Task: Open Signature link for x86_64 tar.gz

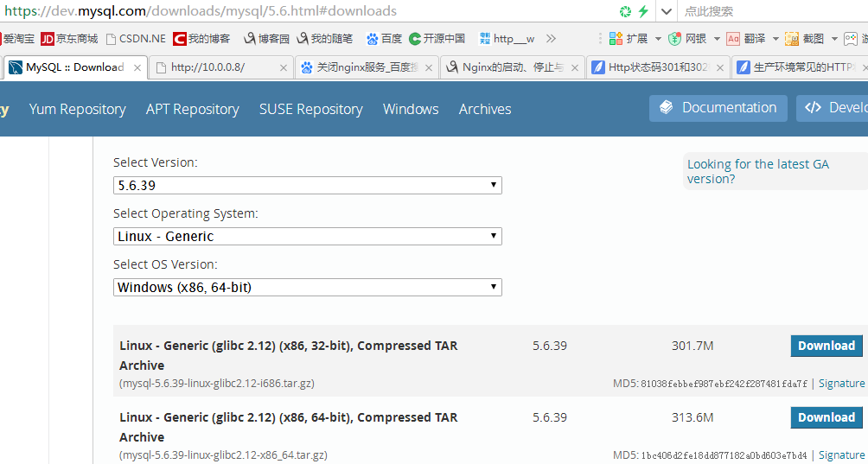Action: pos(841,455)
